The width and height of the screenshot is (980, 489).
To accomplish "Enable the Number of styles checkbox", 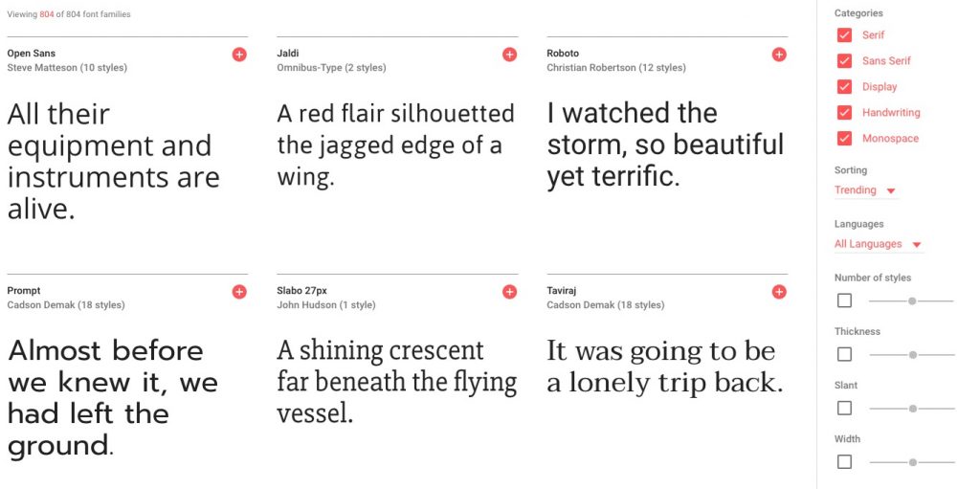I will tap(844, 300).
